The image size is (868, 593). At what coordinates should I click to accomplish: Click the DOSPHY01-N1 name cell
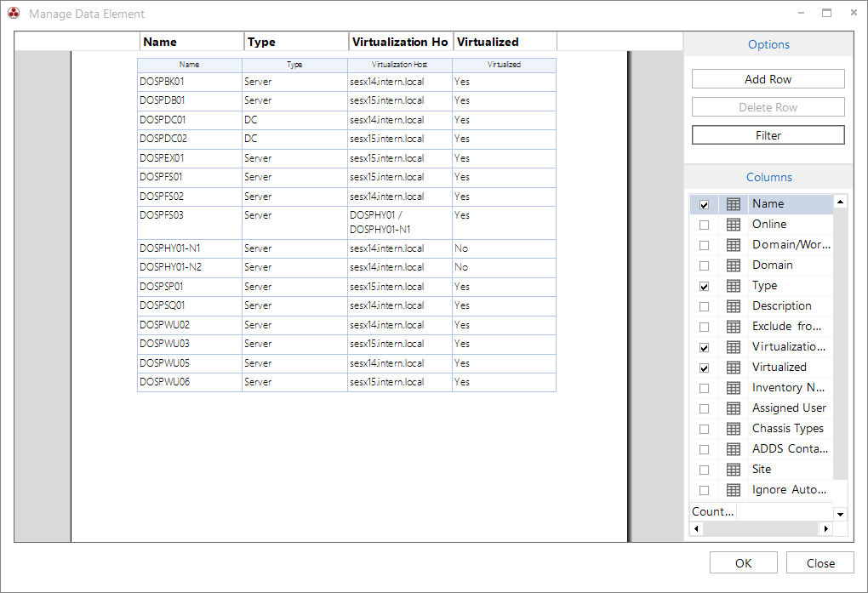(189, 248)
